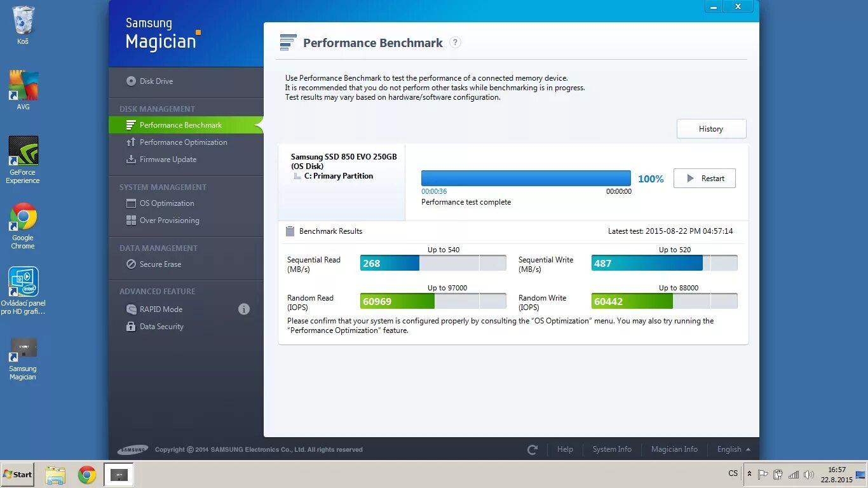Select the GeForce Experience desktop shortcut
The width and height of the screenshot is (868, 488).
[23, 160]
